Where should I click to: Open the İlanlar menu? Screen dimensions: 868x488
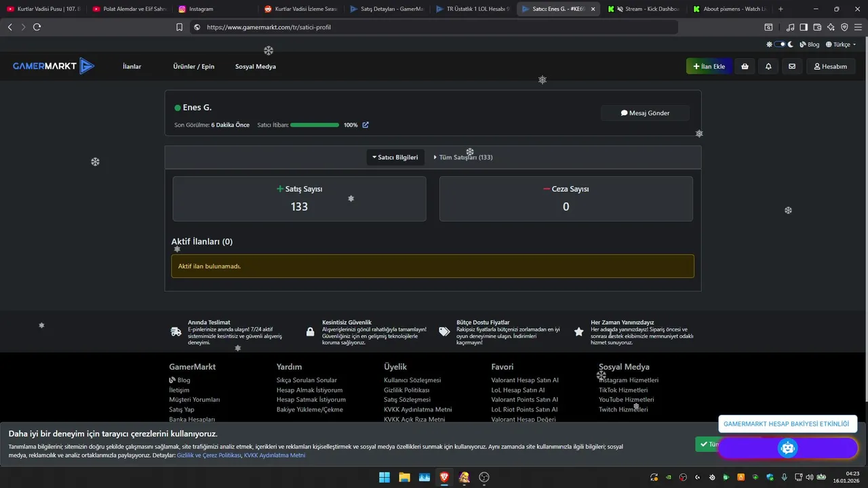tap(132, 66)
